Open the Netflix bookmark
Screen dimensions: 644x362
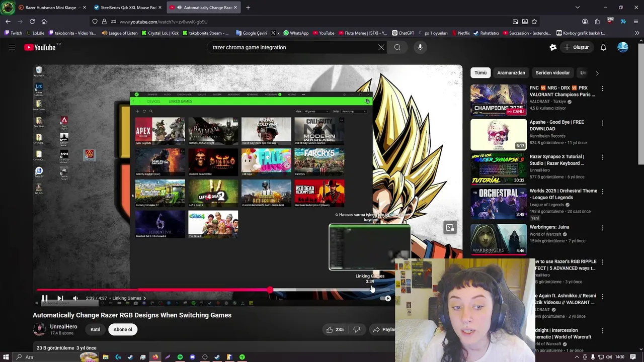click(x=460, y=33)
